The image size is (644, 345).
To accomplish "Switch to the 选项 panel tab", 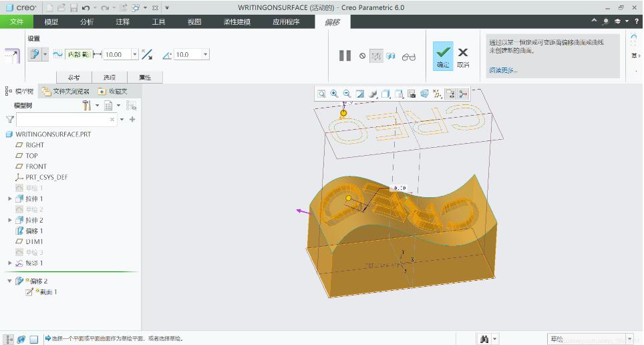I will tap(110, 78).
